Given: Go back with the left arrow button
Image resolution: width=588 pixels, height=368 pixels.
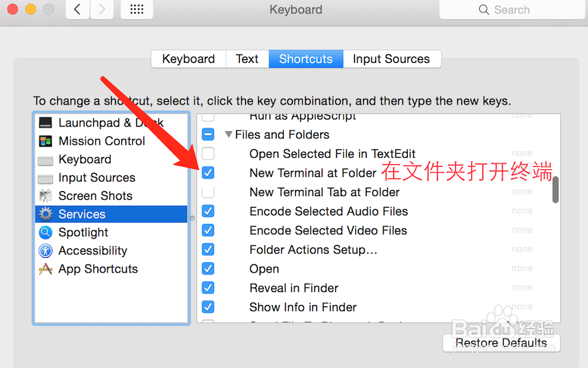Looking at the screenshot, I should [77, 10].
